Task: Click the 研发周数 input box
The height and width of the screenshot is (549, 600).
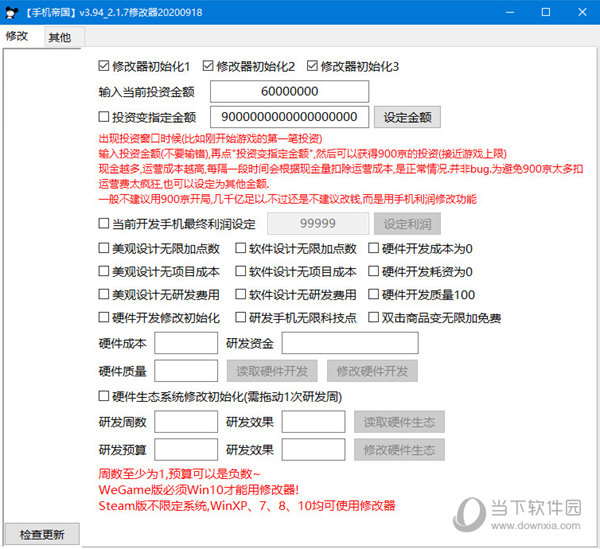Action: (186, 422)
